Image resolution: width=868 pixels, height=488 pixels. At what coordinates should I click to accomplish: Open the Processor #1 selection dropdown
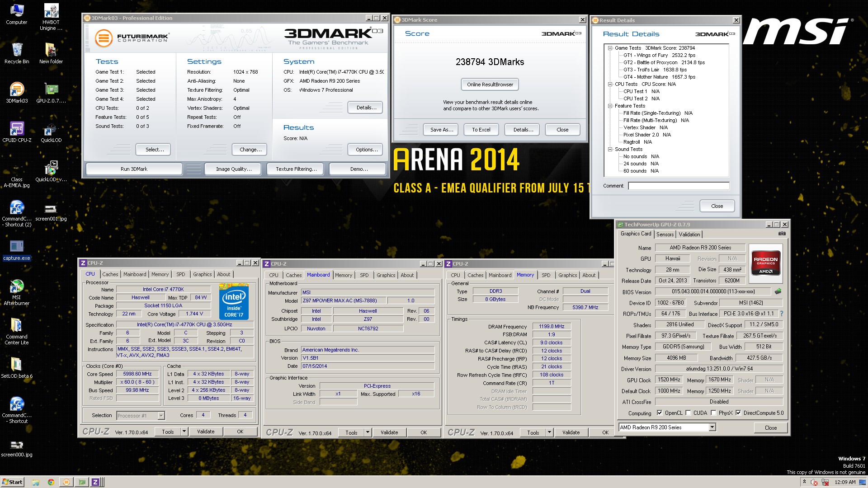(x=161, y=416)
